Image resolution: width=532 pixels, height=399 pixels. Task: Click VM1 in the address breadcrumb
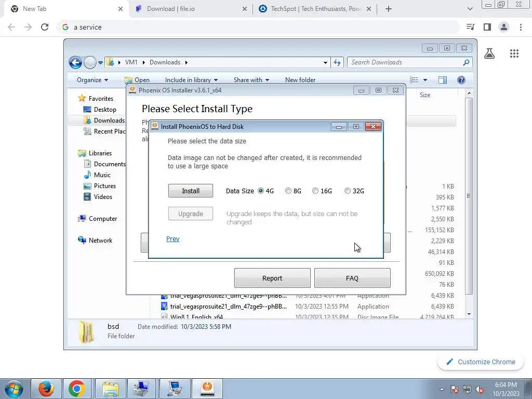[x=131, y=62]
